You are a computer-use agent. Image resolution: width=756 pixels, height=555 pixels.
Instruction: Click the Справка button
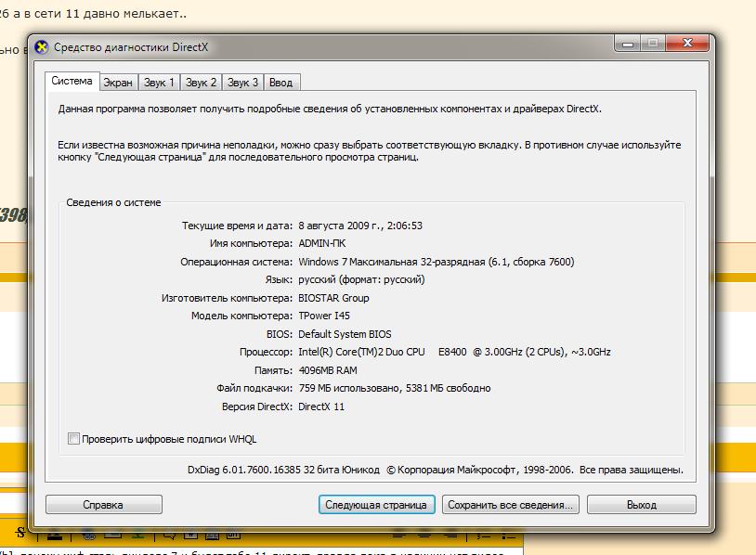[x=104, y=505]
